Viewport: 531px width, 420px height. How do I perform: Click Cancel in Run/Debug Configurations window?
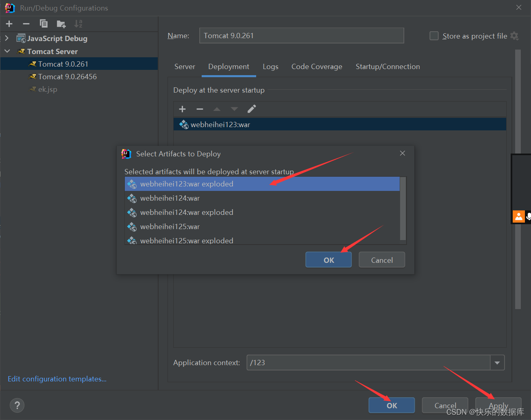[x=445, y=405]
